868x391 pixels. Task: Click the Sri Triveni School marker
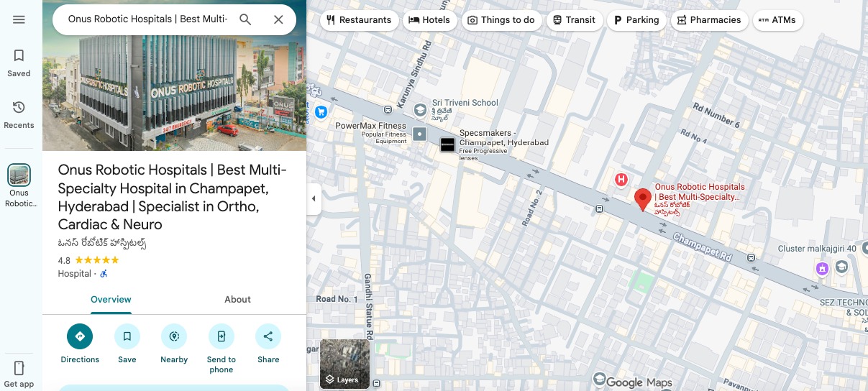pyautogui.click(x=420, y=110)
